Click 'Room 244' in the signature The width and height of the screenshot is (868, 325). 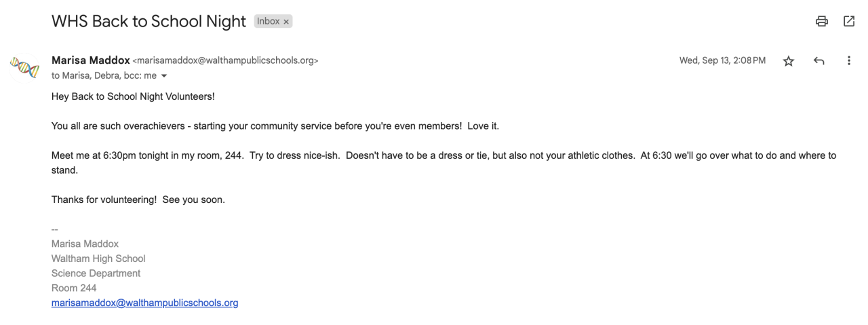tap(74, 288)
